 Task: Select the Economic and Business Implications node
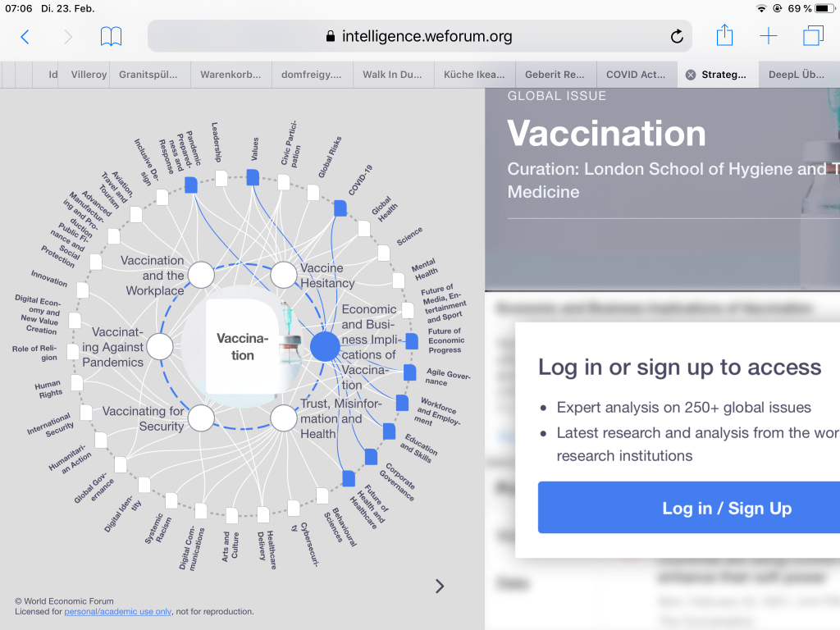pos(325,347)
